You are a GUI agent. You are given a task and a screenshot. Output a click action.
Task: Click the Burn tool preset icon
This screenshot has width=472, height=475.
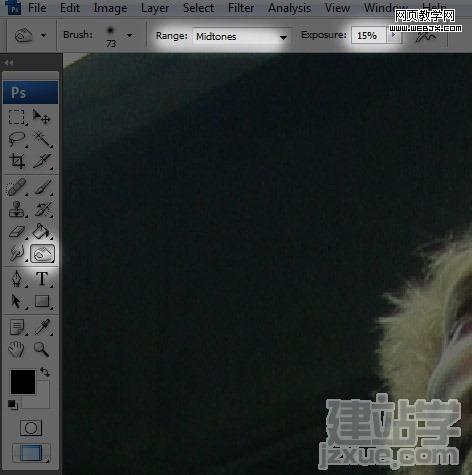24,35
